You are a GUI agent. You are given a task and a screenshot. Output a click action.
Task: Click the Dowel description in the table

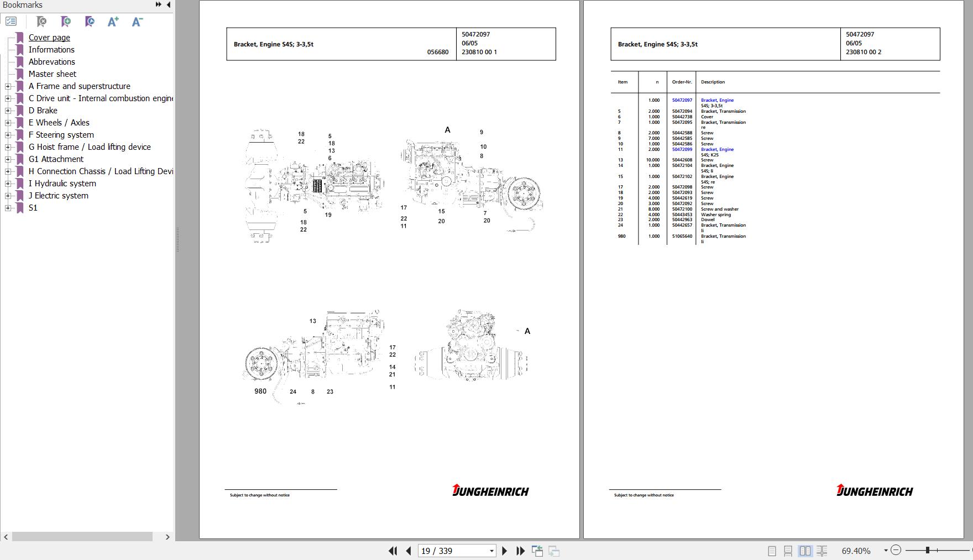pyautogui.click(x=708, y=219)
